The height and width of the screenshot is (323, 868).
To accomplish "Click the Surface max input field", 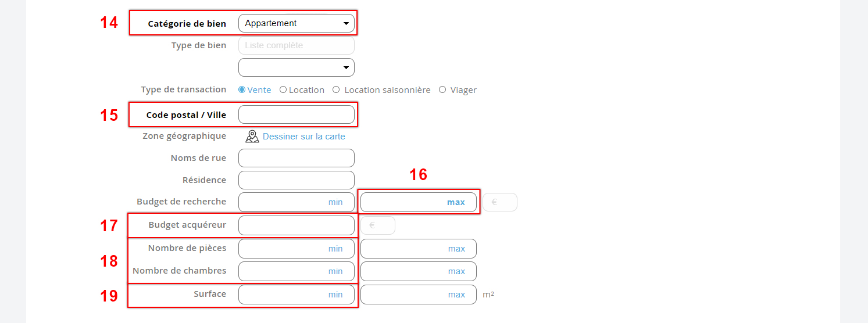I will 407,295.
